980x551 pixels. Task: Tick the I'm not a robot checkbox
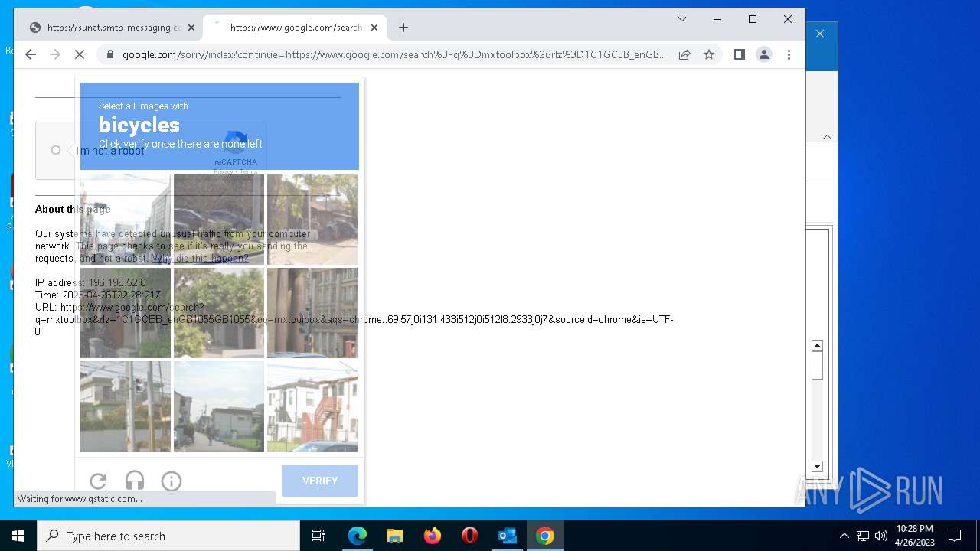point(56,150)
